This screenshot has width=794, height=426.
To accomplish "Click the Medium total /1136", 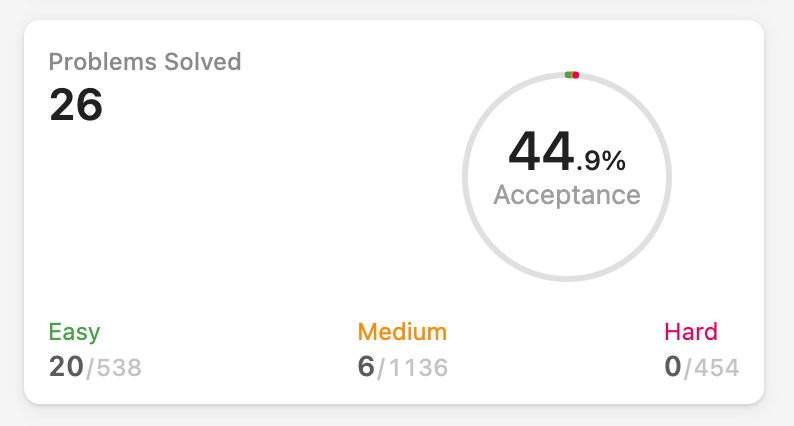I will click(x=413, y=368).
